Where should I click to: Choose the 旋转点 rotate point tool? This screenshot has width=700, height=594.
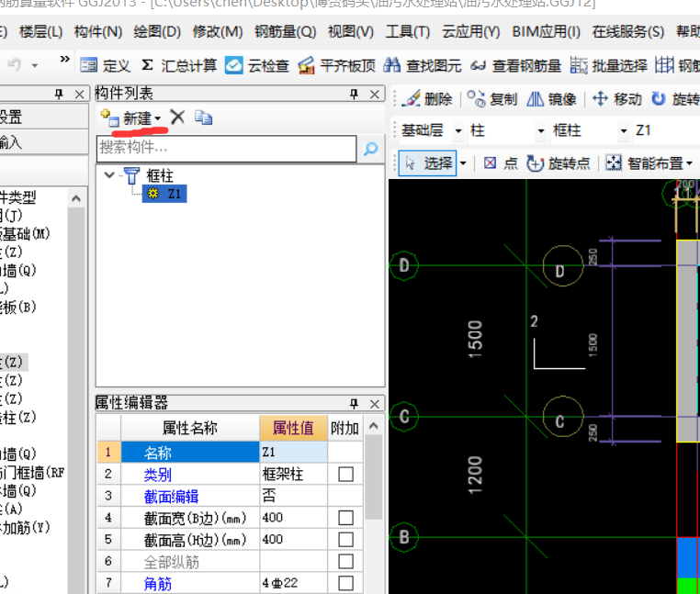click(558, 163)
